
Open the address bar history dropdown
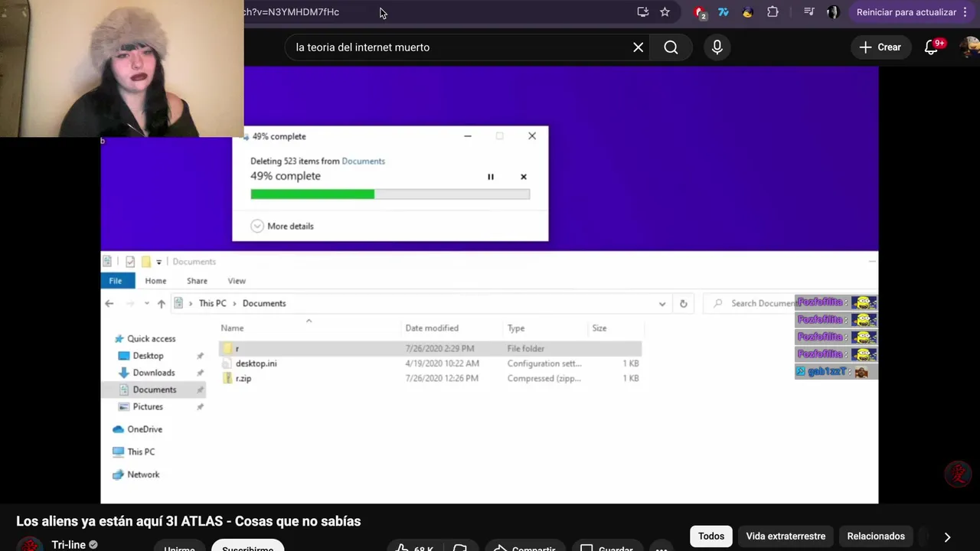(662, 304)
